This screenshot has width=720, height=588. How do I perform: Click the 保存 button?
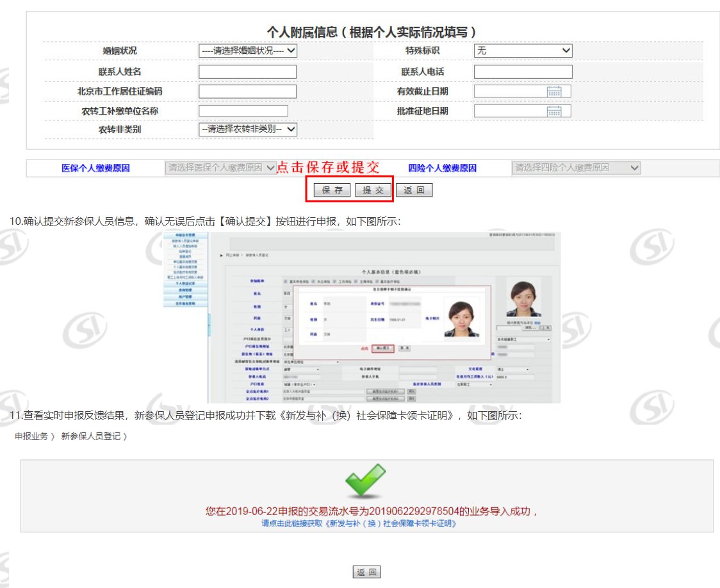(332, 190)
